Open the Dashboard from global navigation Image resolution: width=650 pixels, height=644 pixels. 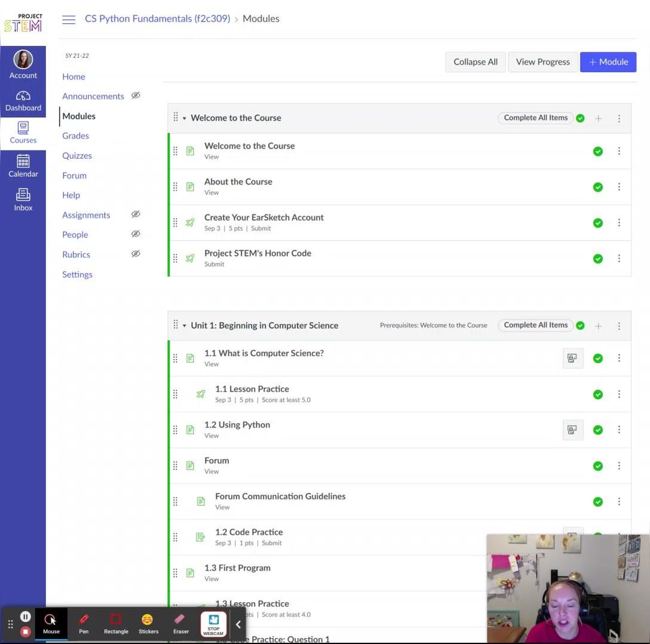coord(23,101)
